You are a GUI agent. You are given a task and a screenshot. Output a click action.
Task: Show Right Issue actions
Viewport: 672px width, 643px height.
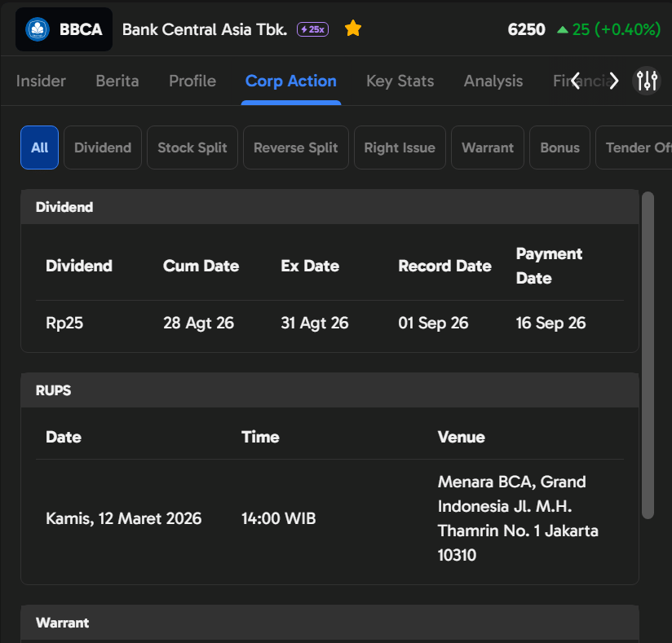(400, 148)
